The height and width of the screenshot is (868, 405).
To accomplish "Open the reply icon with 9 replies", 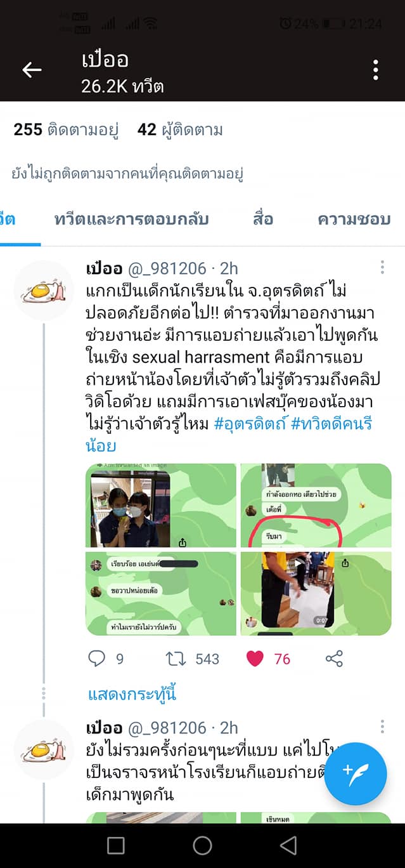I will tap(96, 659).
